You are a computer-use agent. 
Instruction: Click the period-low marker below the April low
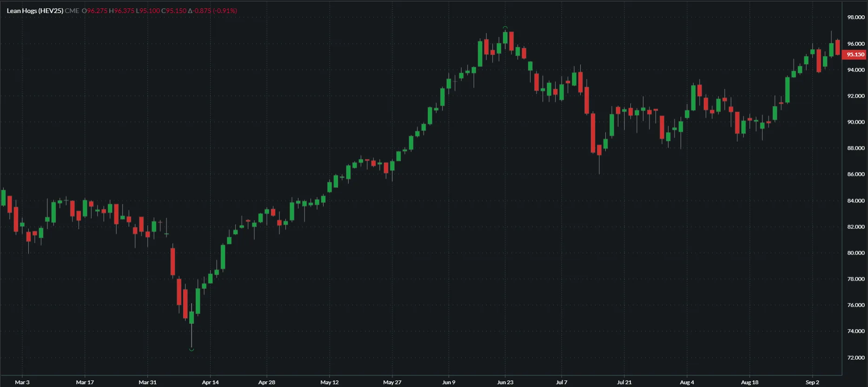coord(192,349)
